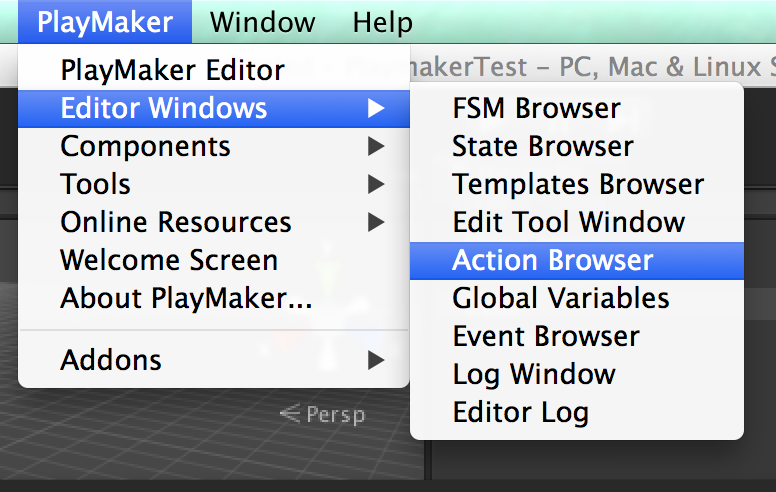
Task: Open the Help menu
Action: coord(382,22)
